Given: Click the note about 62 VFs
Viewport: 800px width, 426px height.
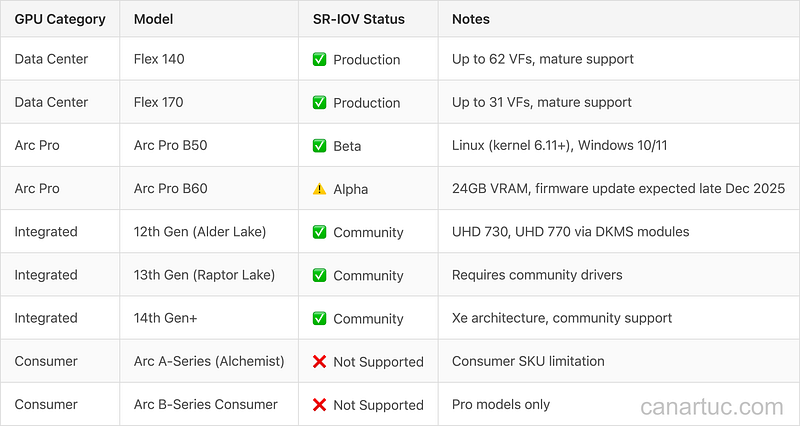Looking at the screenshot, I should (x=543, y=59).
